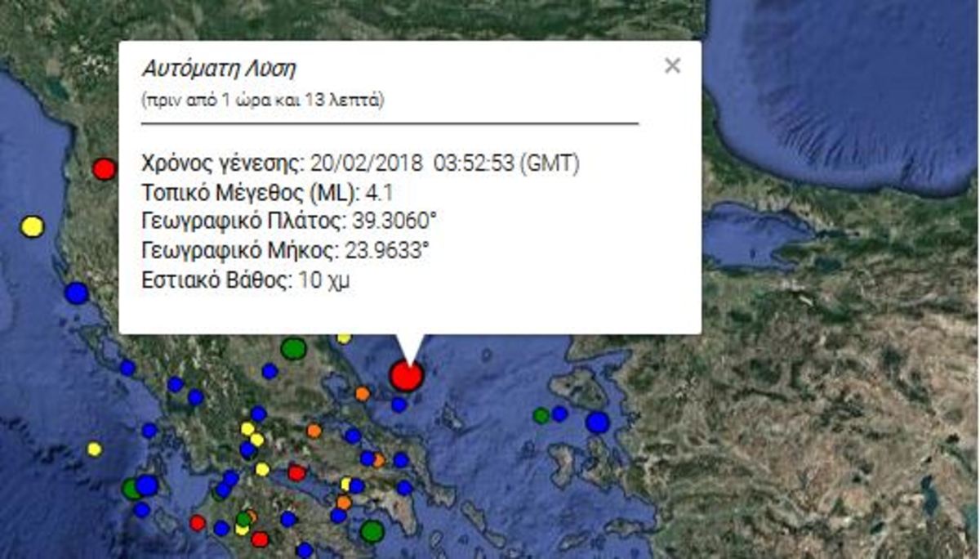Select the lone yellow marker in the Ionian Sea
Image resolution: width=980 pixels, height=559 pixels.
(95, 449)
